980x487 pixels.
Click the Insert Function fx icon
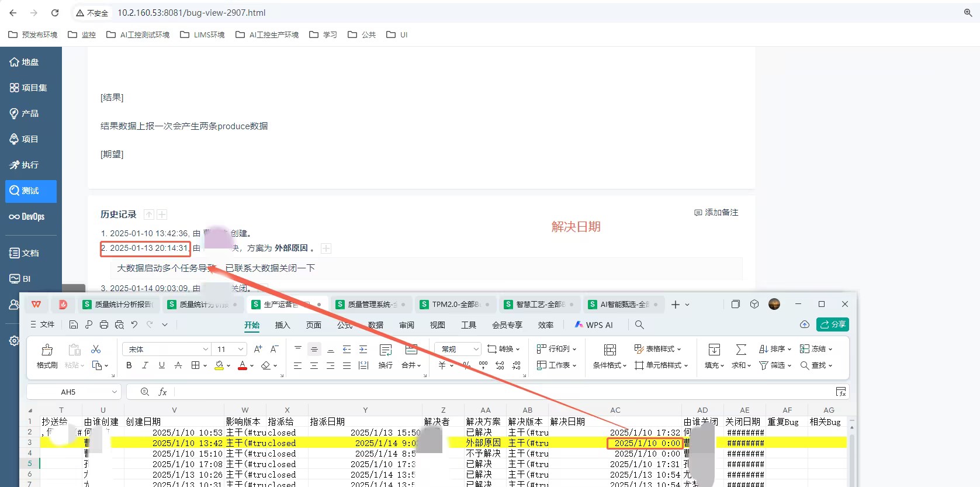click(163, 392)
